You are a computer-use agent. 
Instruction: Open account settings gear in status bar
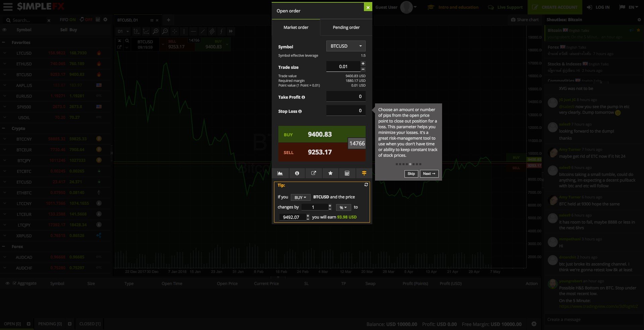pyautogui.click(x=534, y=324)
